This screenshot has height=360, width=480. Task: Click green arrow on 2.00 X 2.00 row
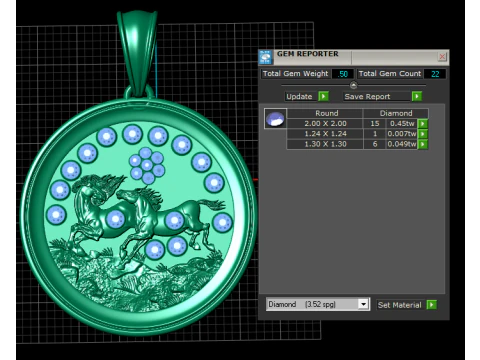pyautogui.click(x=423, y=124)
